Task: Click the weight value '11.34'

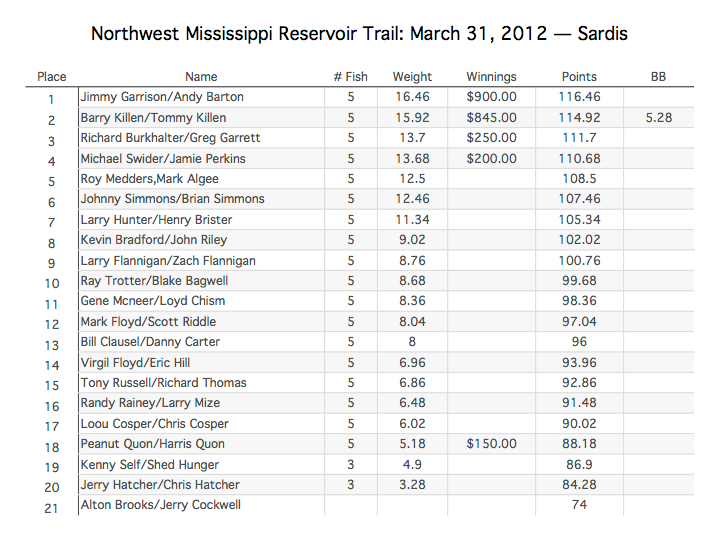Action: click(412, 220)
